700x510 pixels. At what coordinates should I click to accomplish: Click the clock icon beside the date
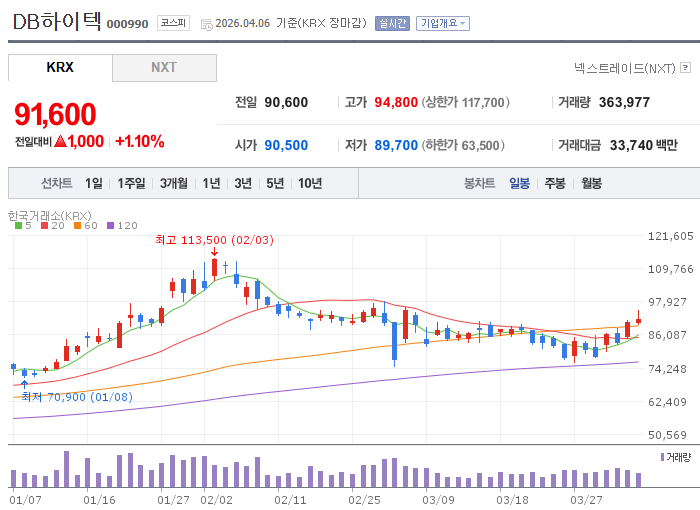tap(207, 25)
